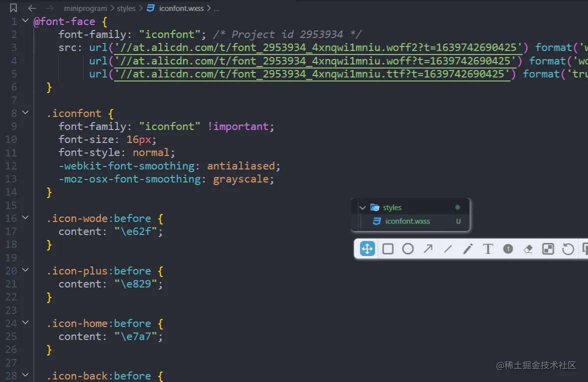Image resolution: width=588 pixels, height=382 pixels.
Task: Click the bookmark icon in the editor header
Action: tap(14, 8)
